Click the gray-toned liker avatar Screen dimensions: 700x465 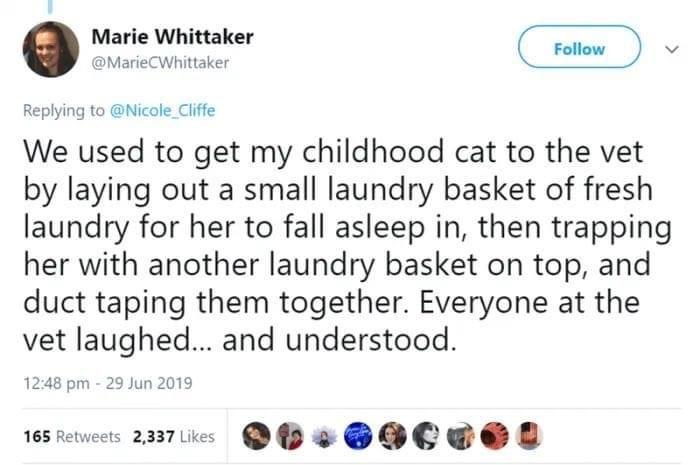(x=461, y=436)
